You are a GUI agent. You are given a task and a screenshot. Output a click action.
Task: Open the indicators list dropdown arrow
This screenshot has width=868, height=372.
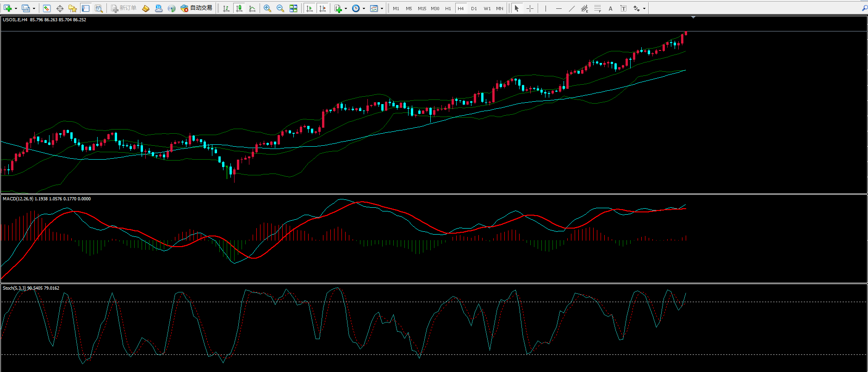[346, 8]
